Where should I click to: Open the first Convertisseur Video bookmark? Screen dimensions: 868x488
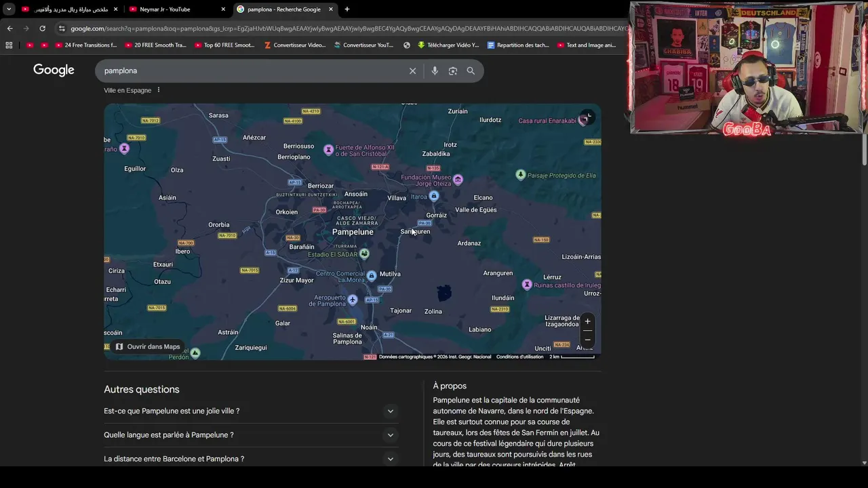(x=295, y=45)
